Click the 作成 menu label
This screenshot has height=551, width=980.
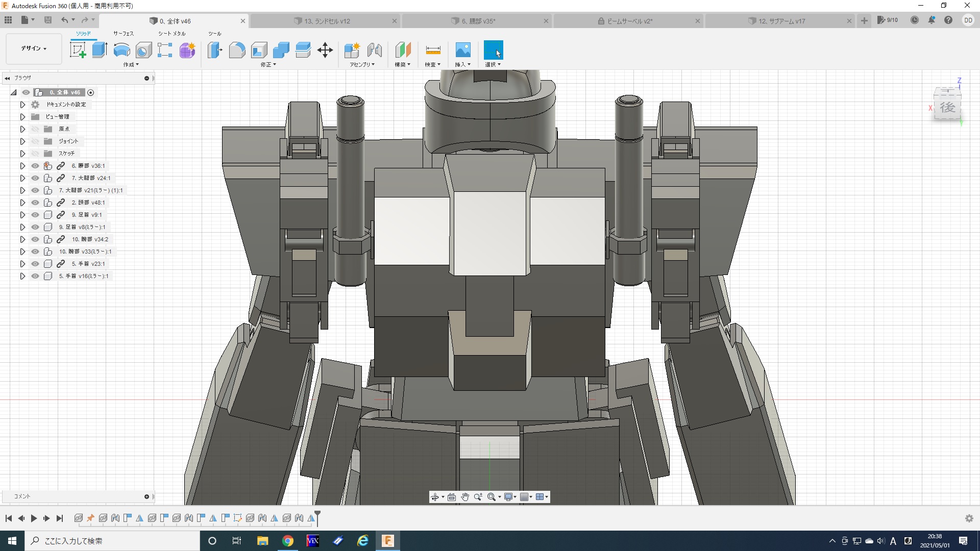pos(131,65)
